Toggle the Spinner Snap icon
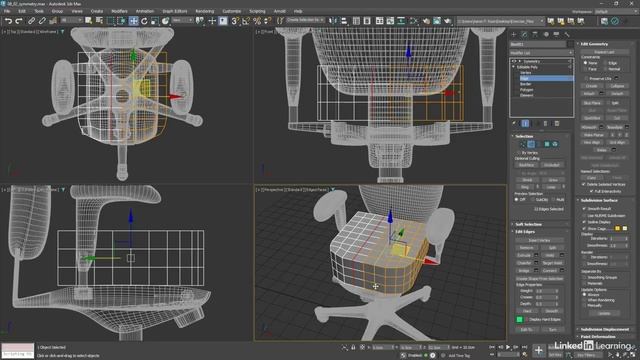 point(267,21)
